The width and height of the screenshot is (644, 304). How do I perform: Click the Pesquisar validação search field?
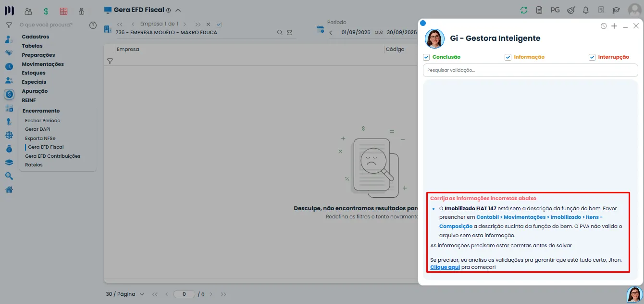coord(529,70)
